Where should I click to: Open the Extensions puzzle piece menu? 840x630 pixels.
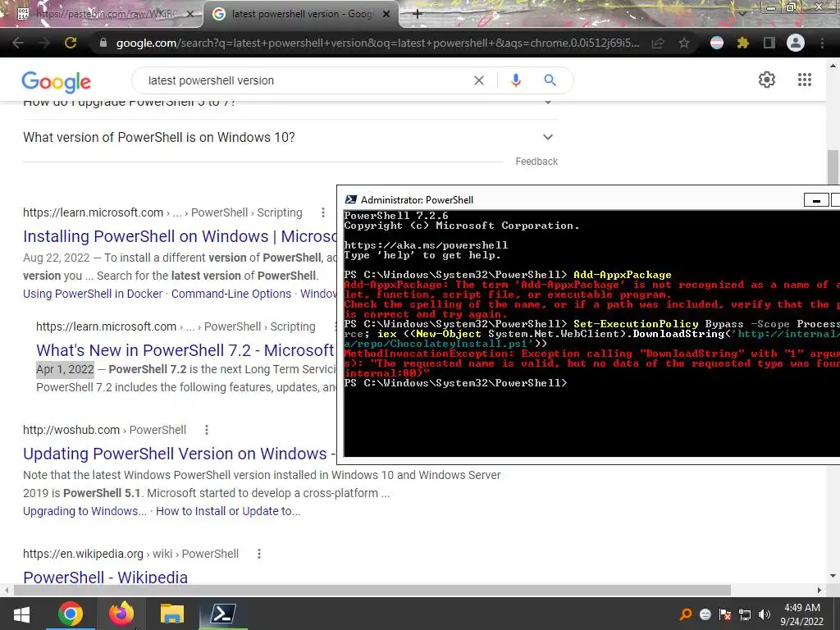point(742,43)
